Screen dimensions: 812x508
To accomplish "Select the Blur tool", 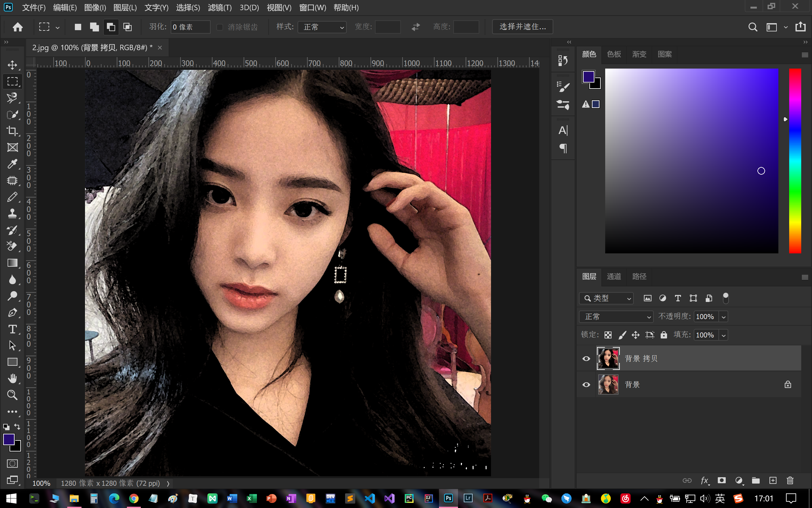I will 12,279.
